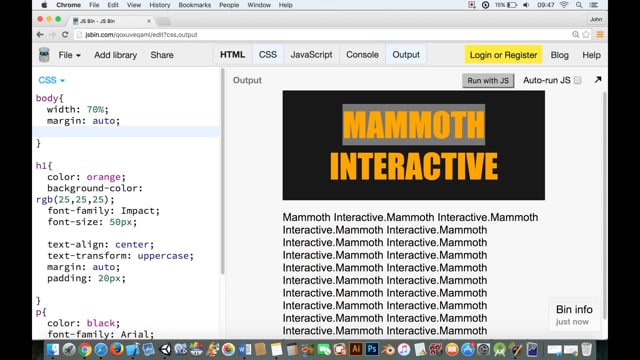Open the Apple menu
The image size is (640, 360).
pos(44,5)
